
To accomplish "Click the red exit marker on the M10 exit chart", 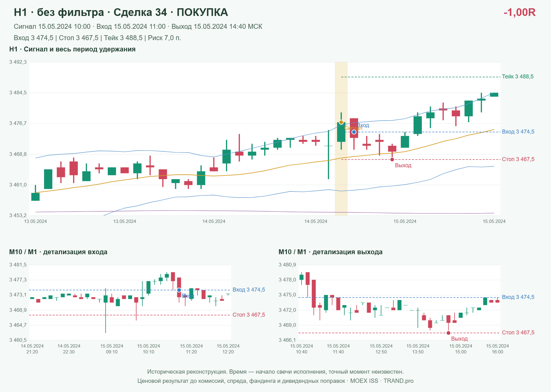I will pyautogui.click(x=448, y=333).
